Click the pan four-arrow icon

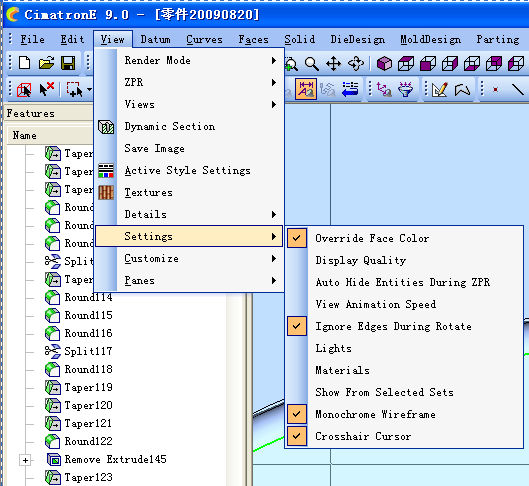333,64
